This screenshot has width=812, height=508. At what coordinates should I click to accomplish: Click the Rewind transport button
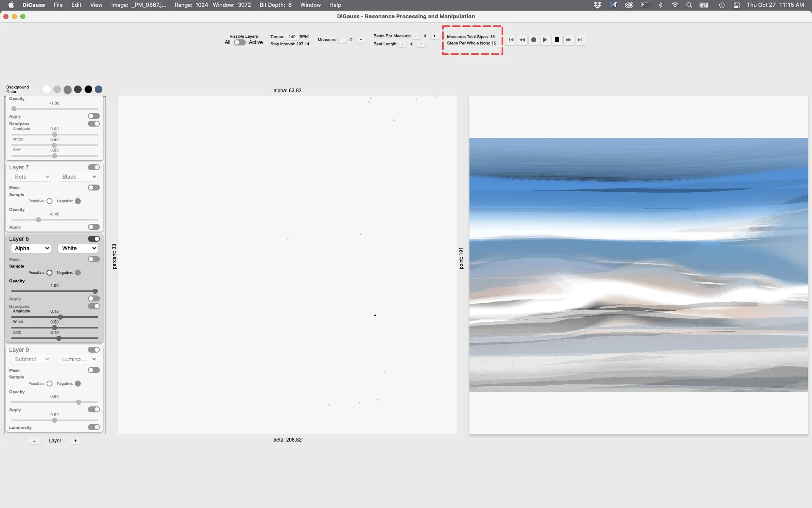[x=522, y=40]
